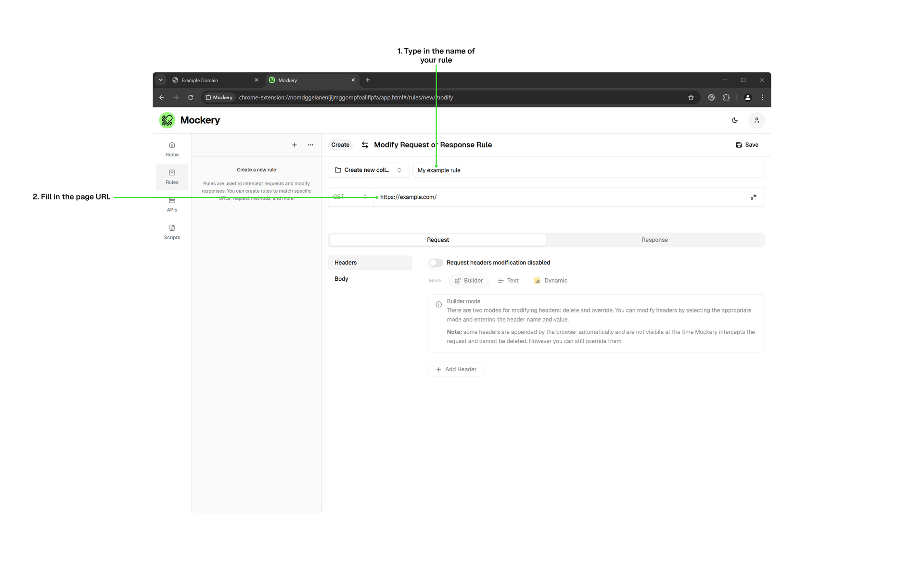Click Save to store the rule

click(746, 144)
